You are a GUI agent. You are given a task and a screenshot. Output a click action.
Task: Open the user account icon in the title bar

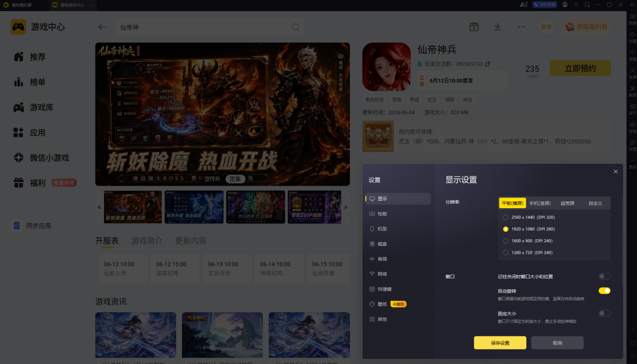click(x=566, y=5)
